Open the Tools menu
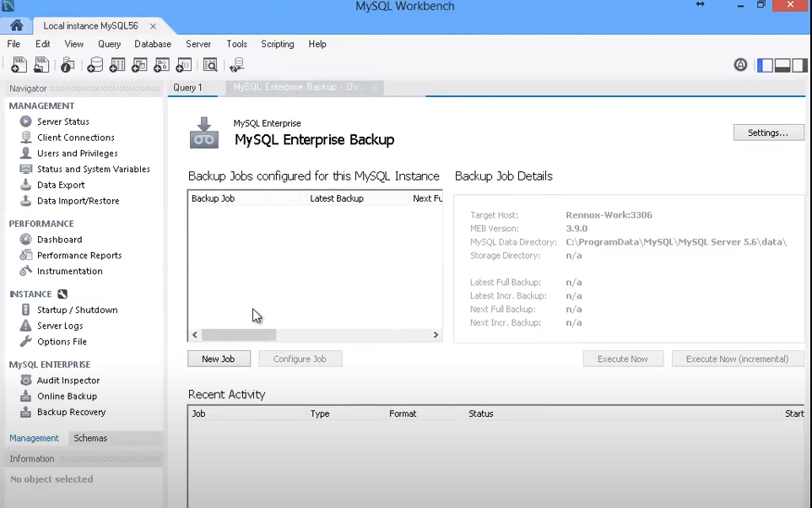Screen dimensions: 812x508 236,44
